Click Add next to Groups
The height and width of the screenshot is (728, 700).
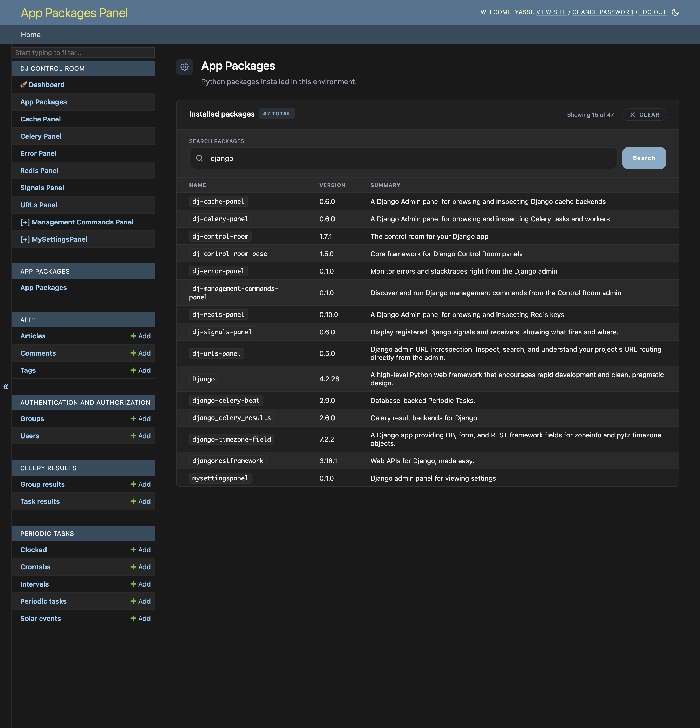tap(141, 418)
